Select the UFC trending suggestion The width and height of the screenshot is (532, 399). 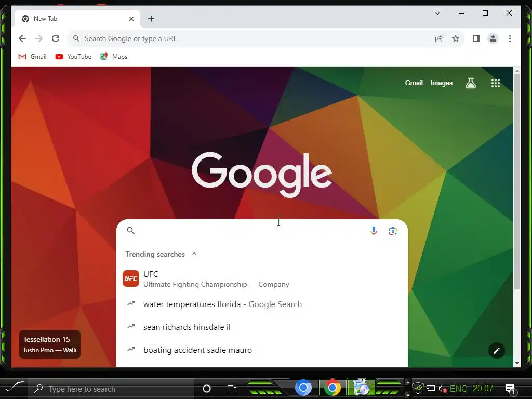click(262, 279)
